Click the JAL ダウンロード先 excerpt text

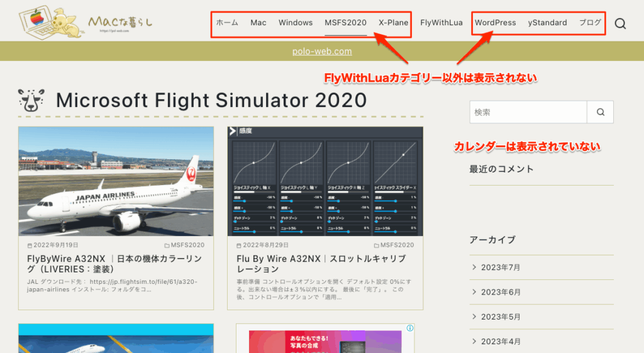[x=112, y=286]
